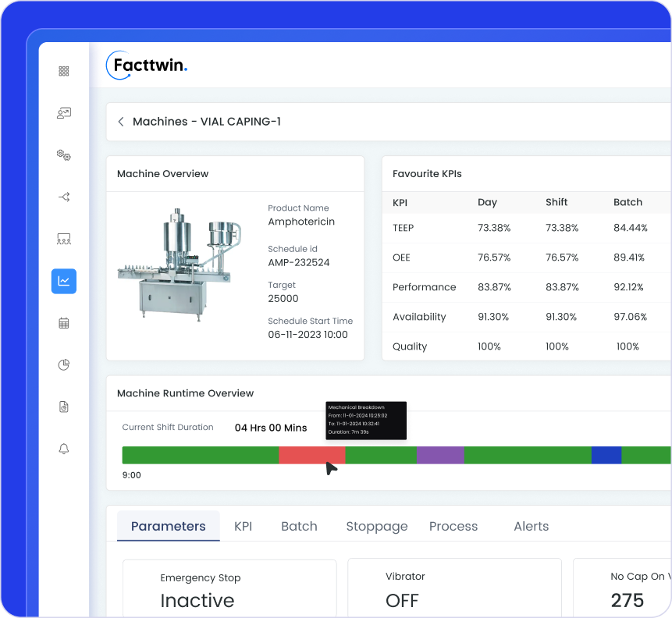Image resolution: width=672 pixels, height=618 pixels.
Task: Select the Batch tab
Action: point(299,526)
